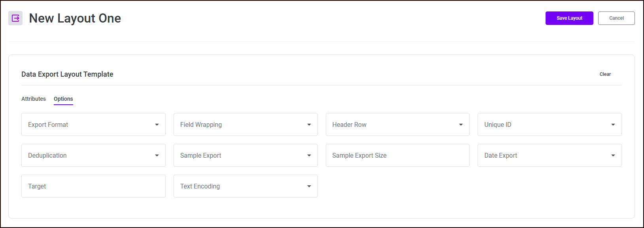This screenshot has width=644, height=228.
Task: Click the chevron icon on Date Export
Action: (x=613, y=155)
